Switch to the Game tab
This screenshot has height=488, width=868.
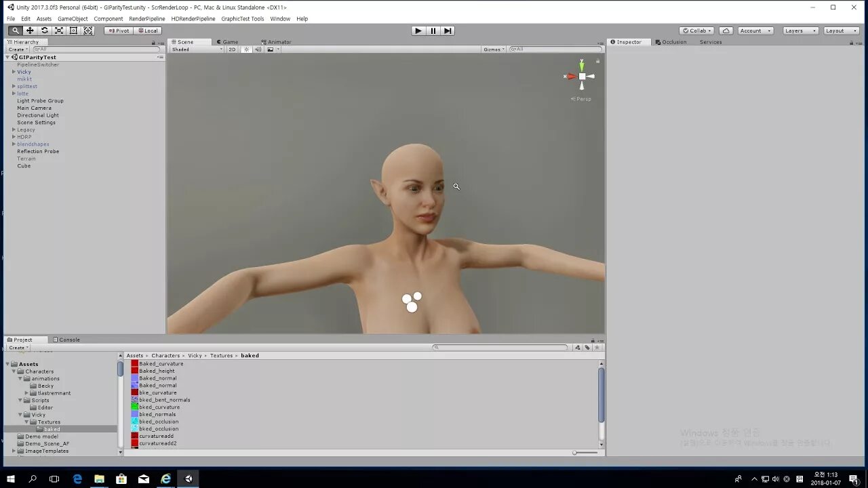click(226, 42)
